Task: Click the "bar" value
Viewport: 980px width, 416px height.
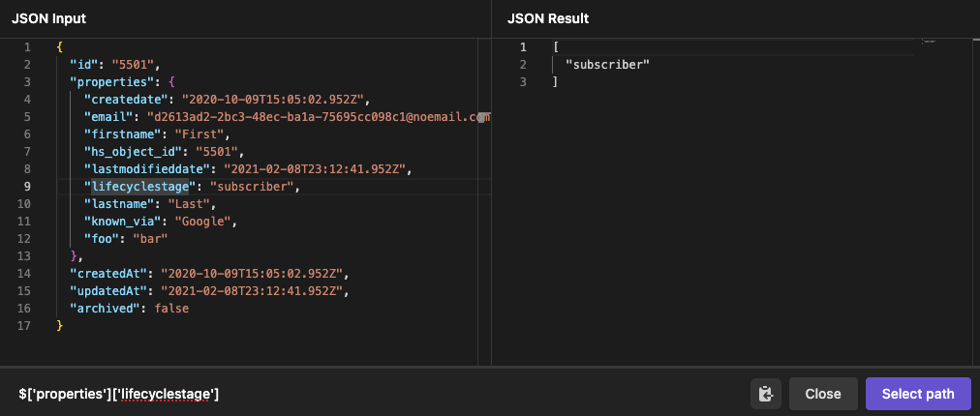Action: 150,239
